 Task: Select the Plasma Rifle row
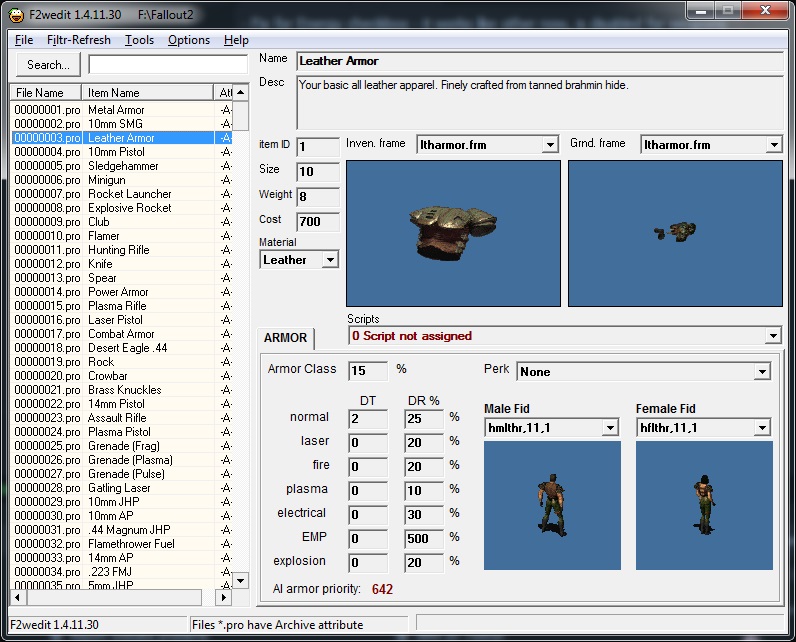click(x=122, y=306)
